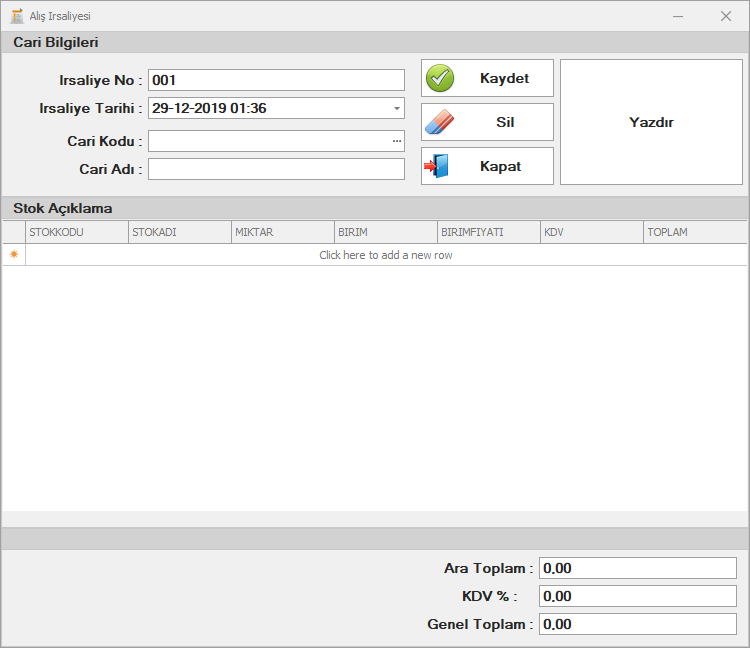The width and height of the screenshot is (750, 648).
Task: Click the Ara Toplam value field
Action: (x=638, y=568)
